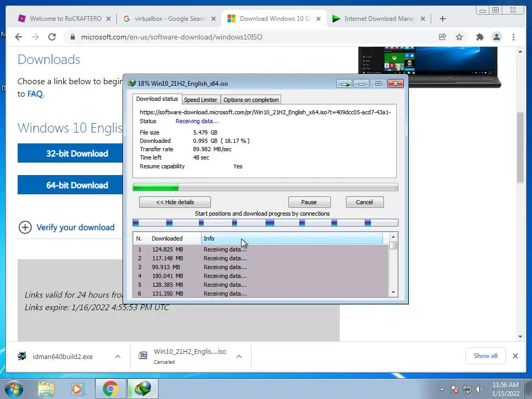The image size is (532, 399).
Task: Click the download URL text in IDM
Action: (265, 112)
